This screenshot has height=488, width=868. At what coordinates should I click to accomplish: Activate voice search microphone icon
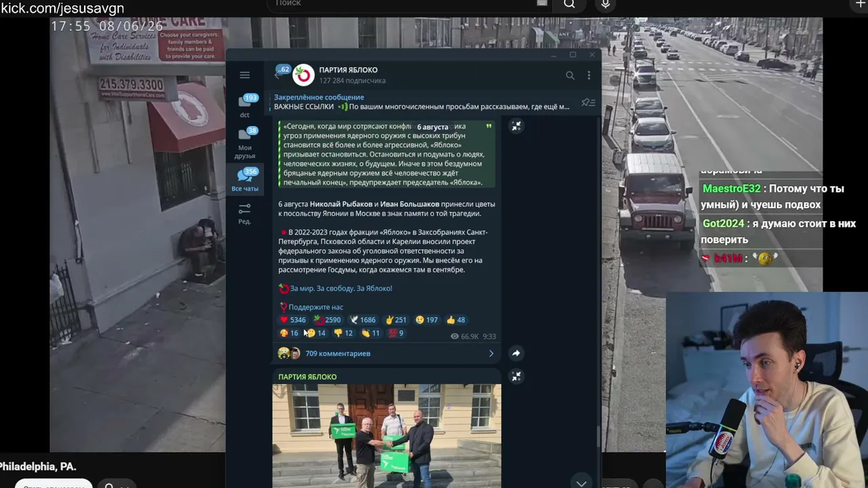click(606, 5)
